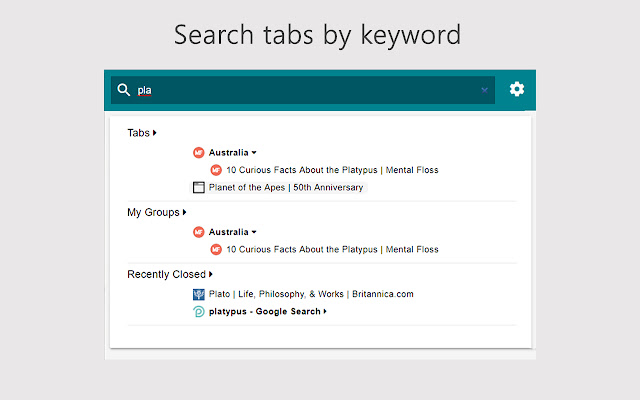Expand the Tabs section arrow
This screenshot has height=400, width=640.
pos(155,133)
